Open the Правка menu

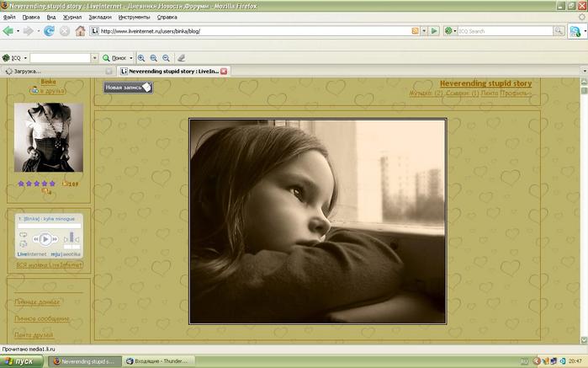[31, 18]
